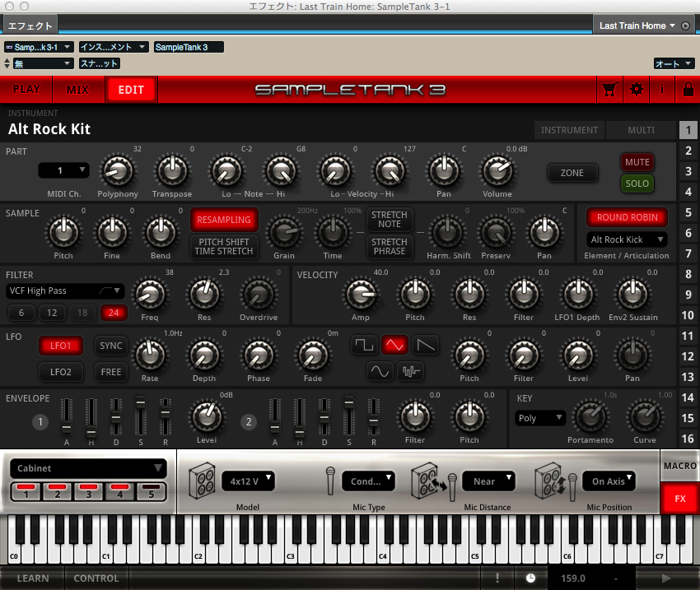Viewport: 700px width, 590px height.
Task: Select the MULTI tab
Action: 641,130
